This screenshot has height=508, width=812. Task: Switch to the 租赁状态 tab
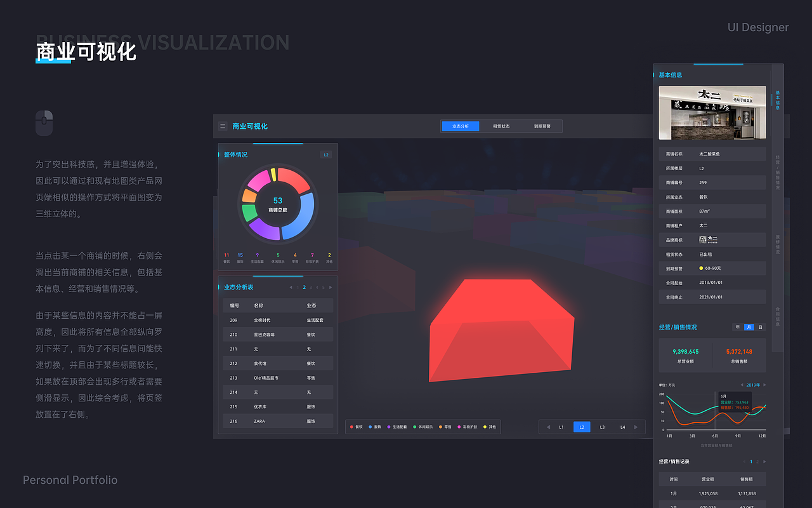[501, 126]
